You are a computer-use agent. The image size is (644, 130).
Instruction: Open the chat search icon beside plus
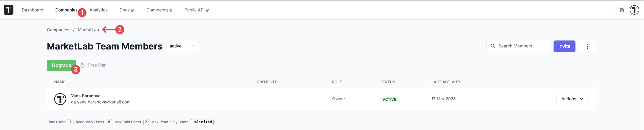click(622, 10)
